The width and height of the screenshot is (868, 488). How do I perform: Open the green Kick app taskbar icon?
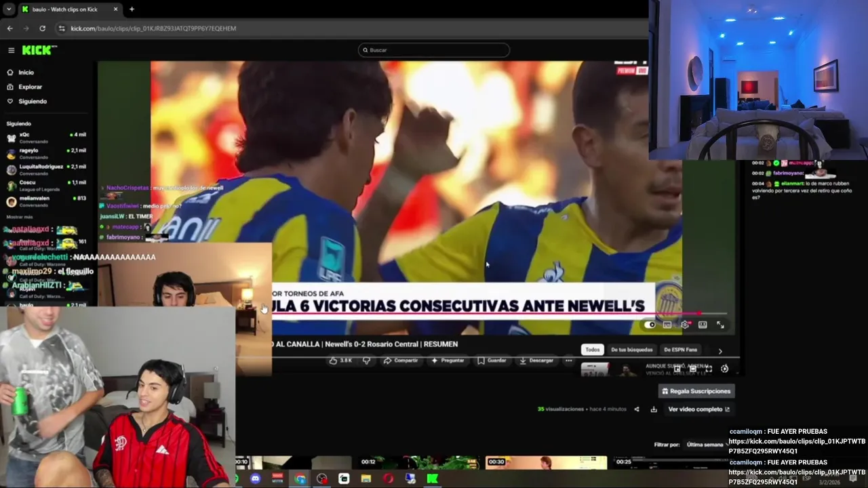[x=432, y=479]
